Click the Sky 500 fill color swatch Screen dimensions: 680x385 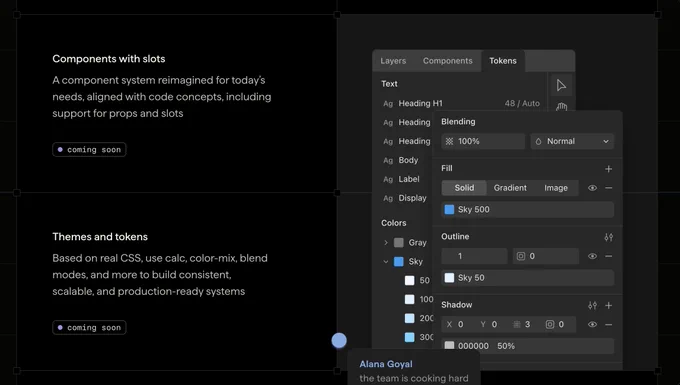[449, 209]
